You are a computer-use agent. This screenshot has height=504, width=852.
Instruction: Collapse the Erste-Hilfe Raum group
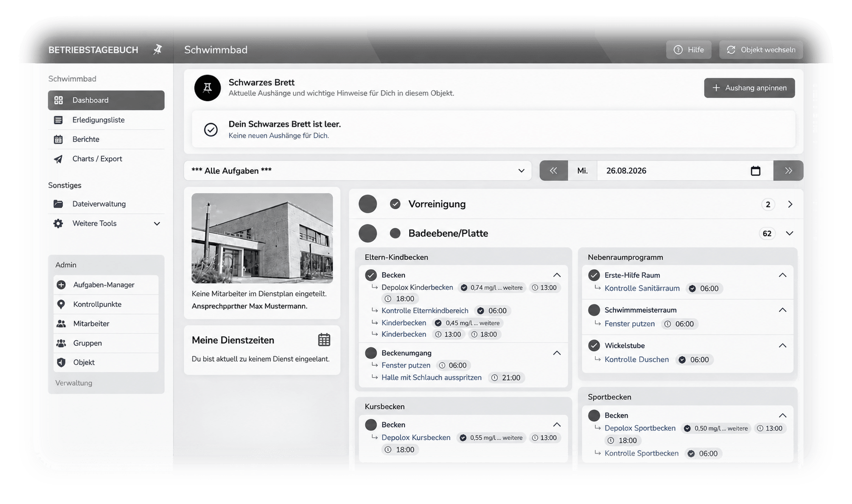point(783,275)
